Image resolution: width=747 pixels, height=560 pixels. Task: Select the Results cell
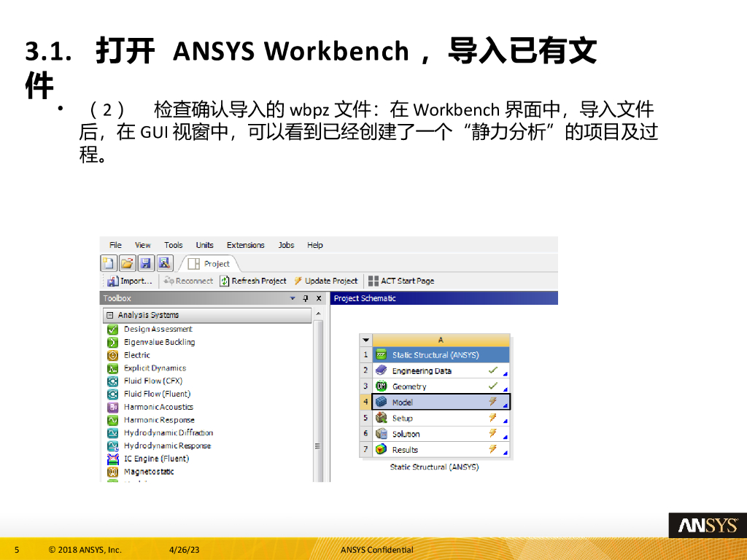tap(441, 449)
